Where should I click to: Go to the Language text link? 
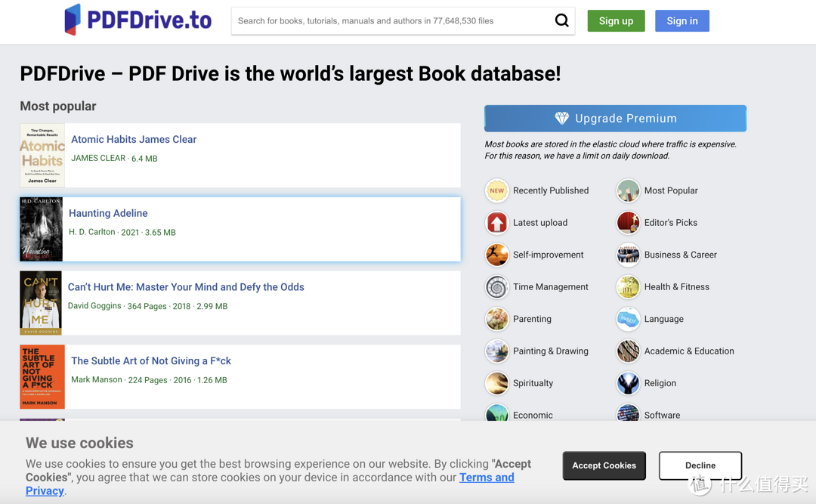[663, 319]
